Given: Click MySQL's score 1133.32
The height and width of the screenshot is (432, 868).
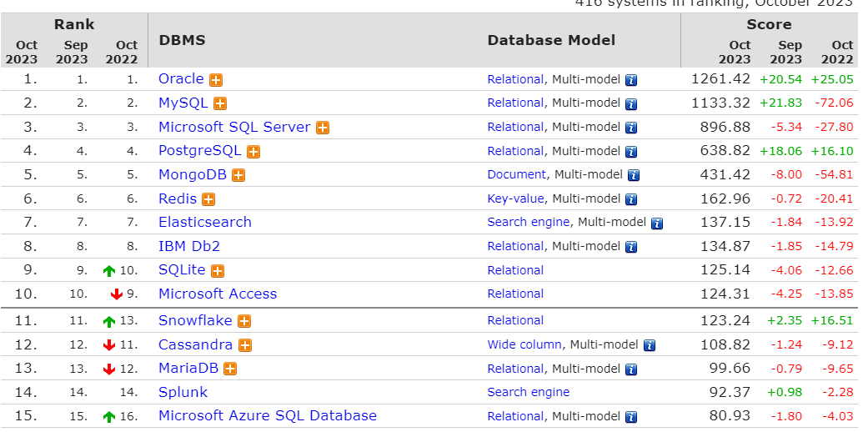Looking at the screenshot, I should pyautogui.click(x=720, y=103).
